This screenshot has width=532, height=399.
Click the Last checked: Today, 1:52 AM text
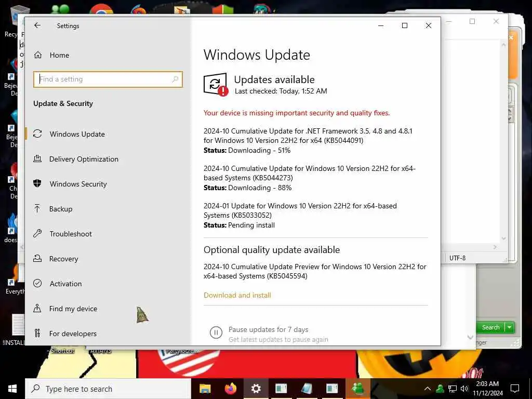pos(281,91)
